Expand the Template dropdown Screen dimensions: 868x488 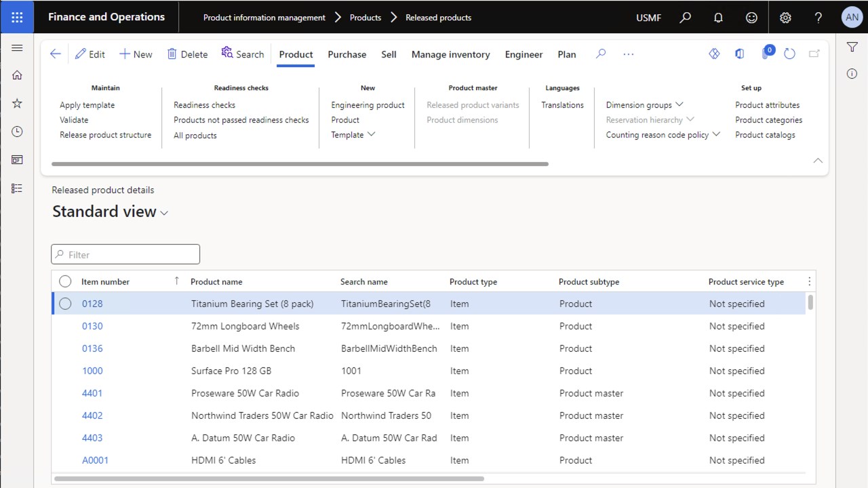tap(353, 135)
